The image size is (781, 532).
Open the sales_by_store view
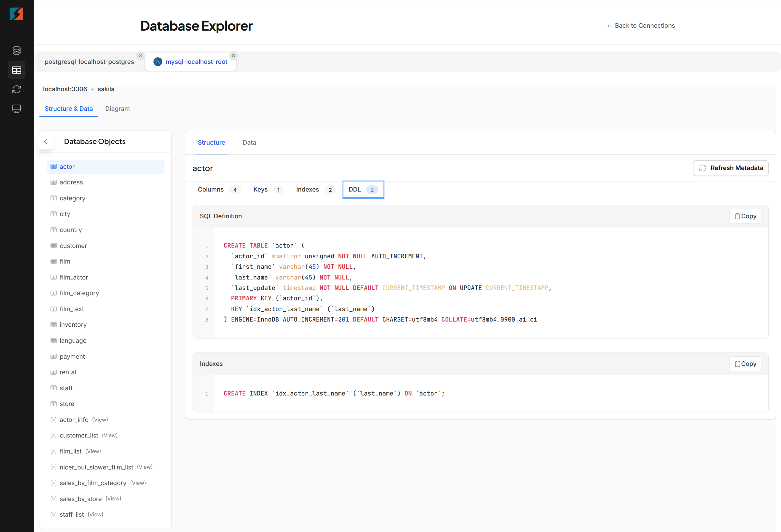click(81, 498)
